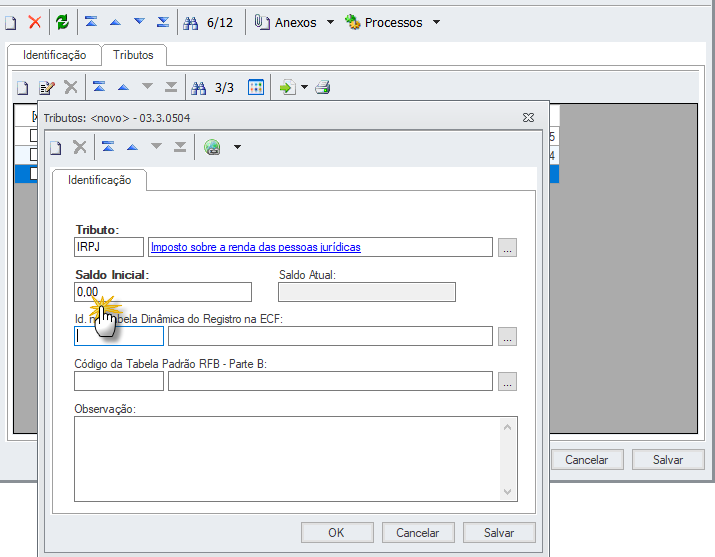This screenshot has height=557, width=715.
Task: Click Cancelar in background window
Action: [x=587, y=459]
